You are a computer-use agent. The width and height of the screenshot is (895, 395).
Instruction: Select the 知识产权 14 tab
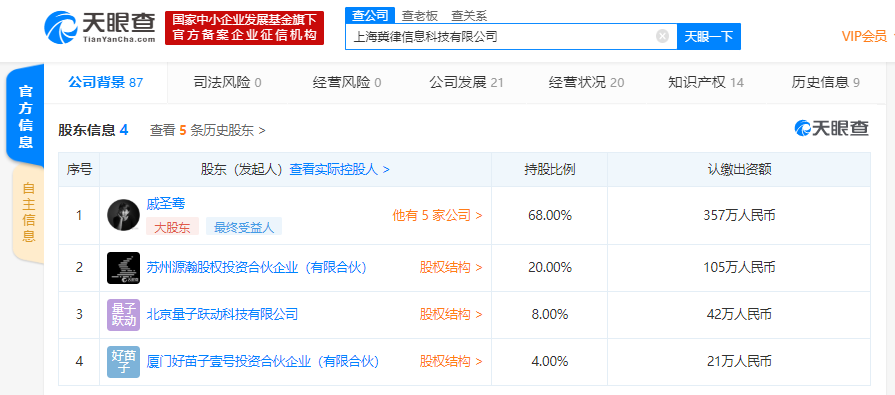pyautogui.click(x=706, y=83)
